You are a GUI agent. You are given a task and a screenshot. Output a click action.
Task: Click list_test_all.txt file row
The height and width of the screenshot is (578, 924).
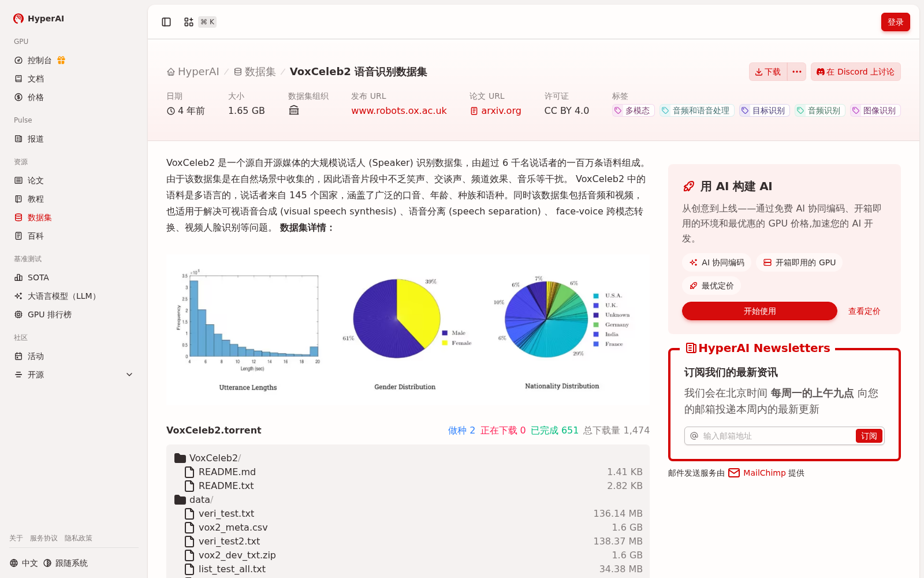[x=408, y=569]
